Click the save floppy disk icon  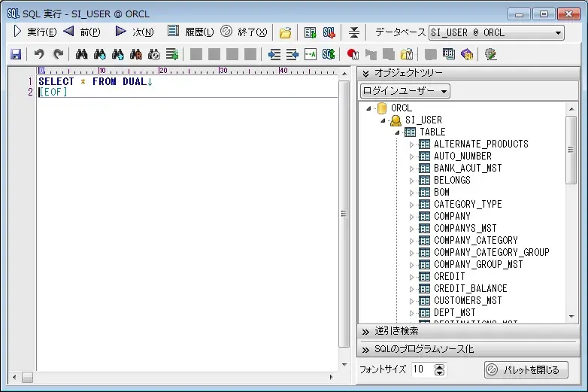tap(16, 54)
